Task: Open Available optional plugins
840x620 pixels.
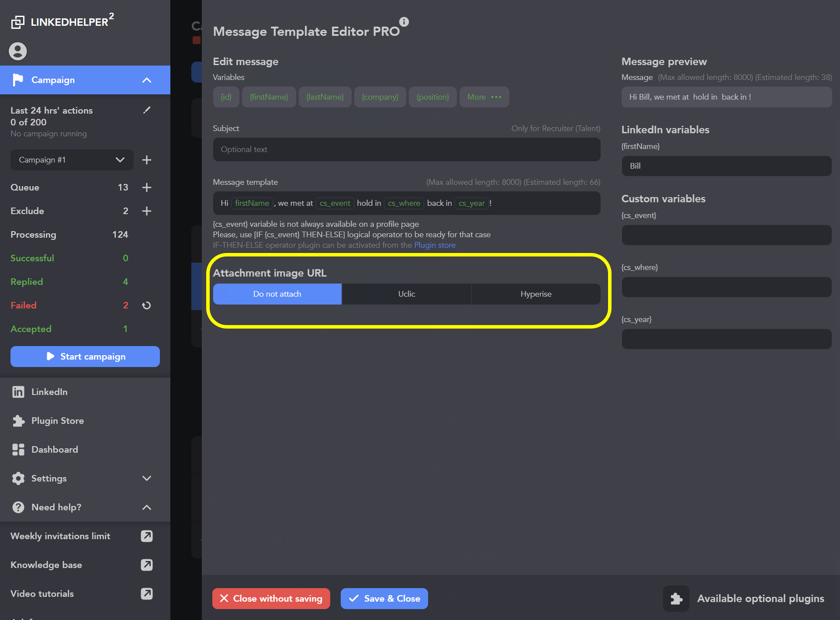Action: click(x=760, y=599)
